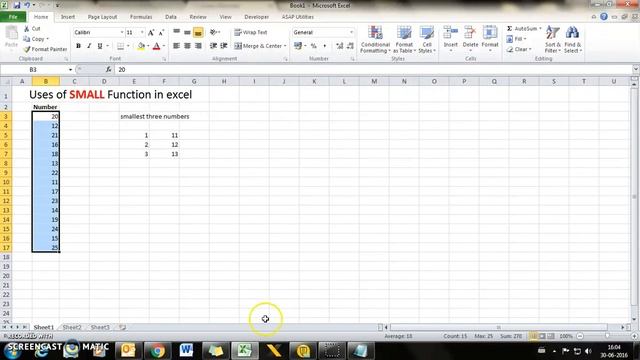Click the Name Box showing B3
The image size is (640, 360).
point(34,70)
